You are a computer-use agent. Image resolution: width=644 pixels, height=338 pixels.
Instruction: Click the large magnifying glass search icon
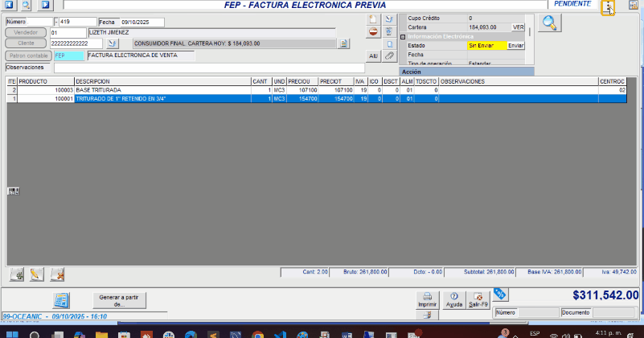(549, 23)
